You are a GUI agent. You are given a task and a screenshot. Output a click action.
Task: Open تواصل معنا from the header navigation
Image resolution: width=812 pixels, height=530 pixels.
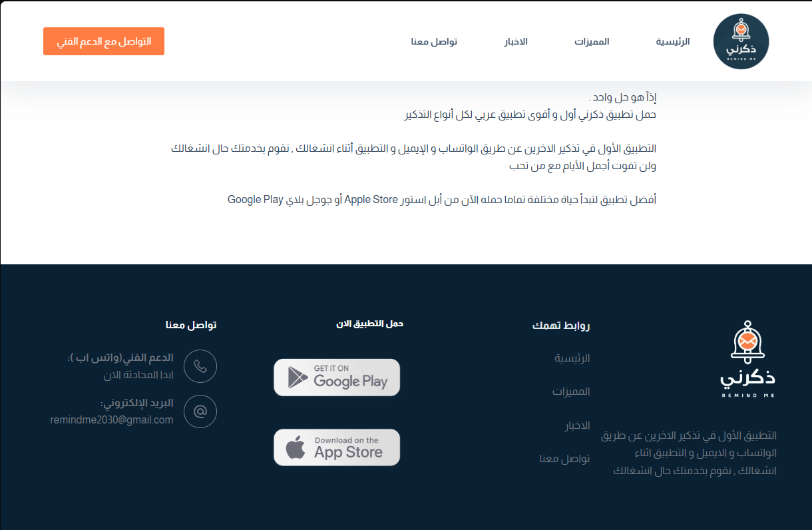click(x=435, y=41)
